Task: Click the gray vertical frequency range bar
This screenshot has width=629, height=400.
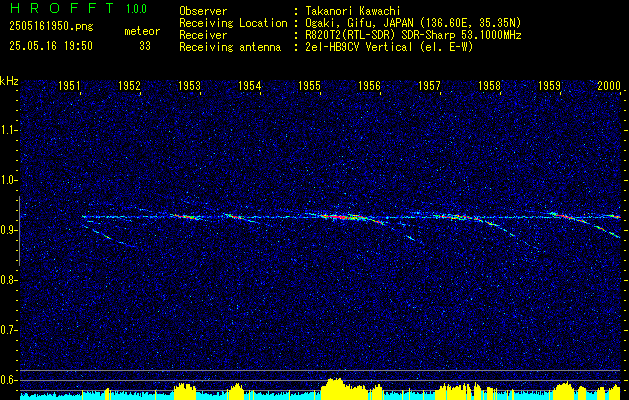Action: pyautogui.click(x=19, y=231)
